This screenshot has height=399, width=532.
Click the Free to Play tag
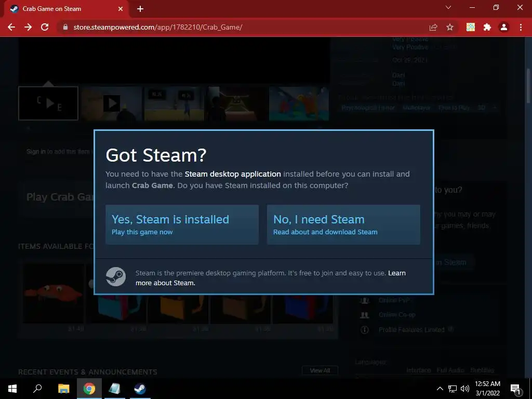coord(454,108)
